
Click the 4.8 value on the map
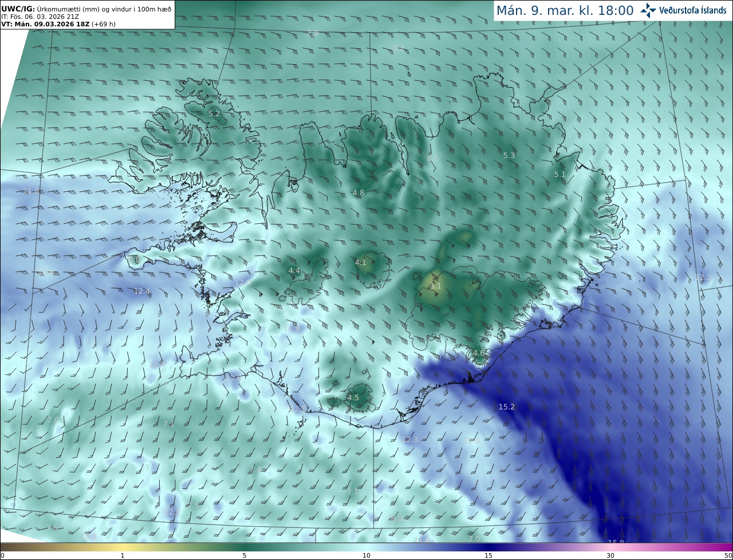pyautogui.click(x=358, y=193)
